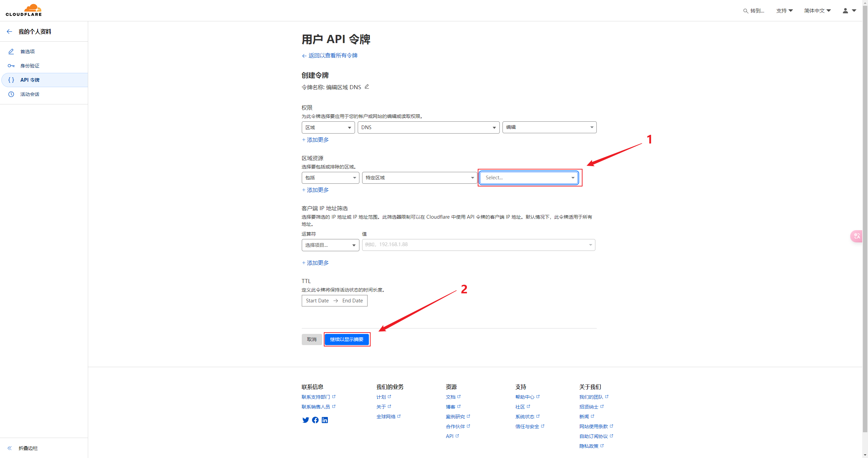868x458 pixels.
Task: Expand the Select... zone dropdown
Action: point(529,178)
